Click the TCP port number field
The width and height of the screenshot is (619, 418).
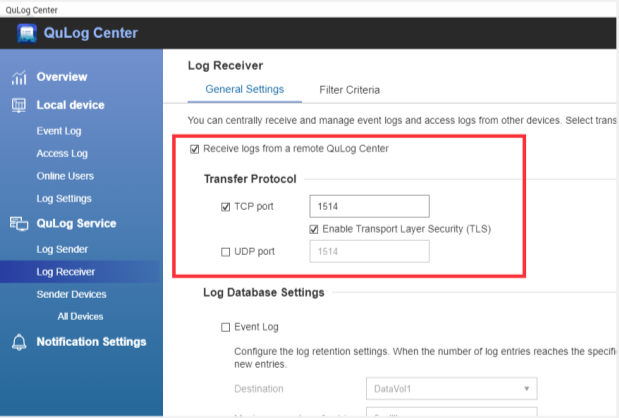click(x=370, y=206)
